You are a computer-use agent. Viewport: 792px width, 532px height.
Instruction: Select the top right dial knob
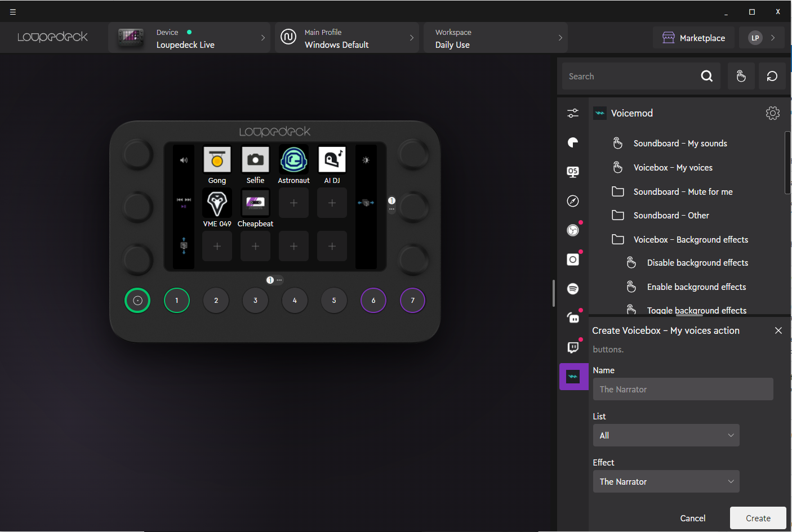point(413,154)
